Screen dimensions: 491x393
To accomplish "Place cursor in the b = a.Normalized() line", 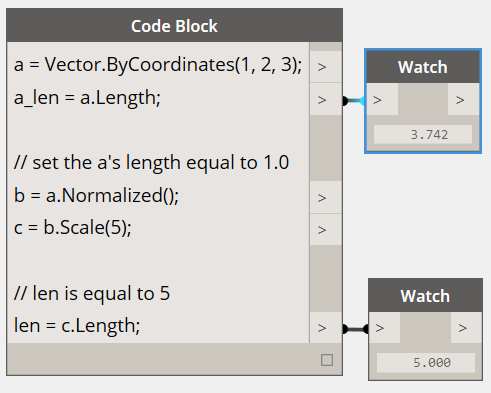I will click(x=96, y=195).
